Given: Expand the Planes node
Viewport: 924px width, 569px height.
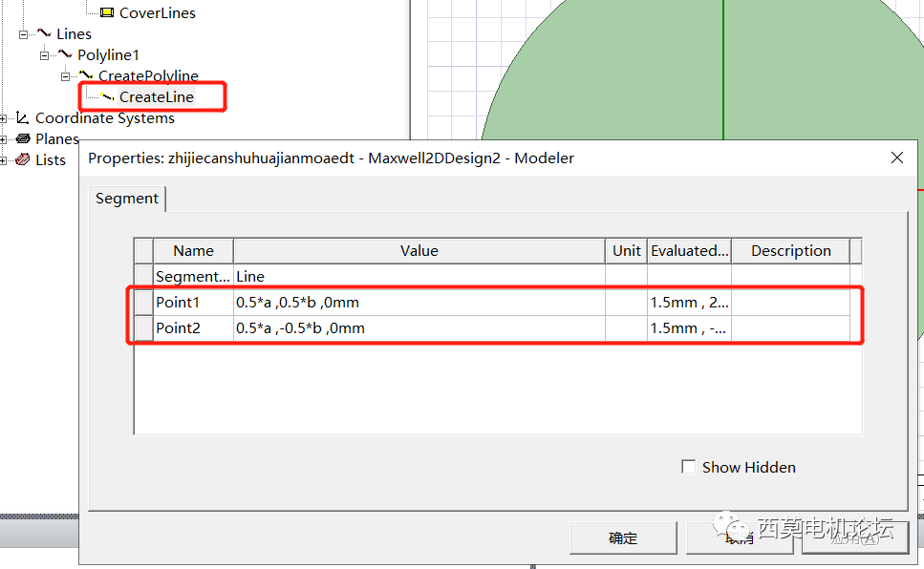Looking at the screenshot, I should (x=3, y=139).
